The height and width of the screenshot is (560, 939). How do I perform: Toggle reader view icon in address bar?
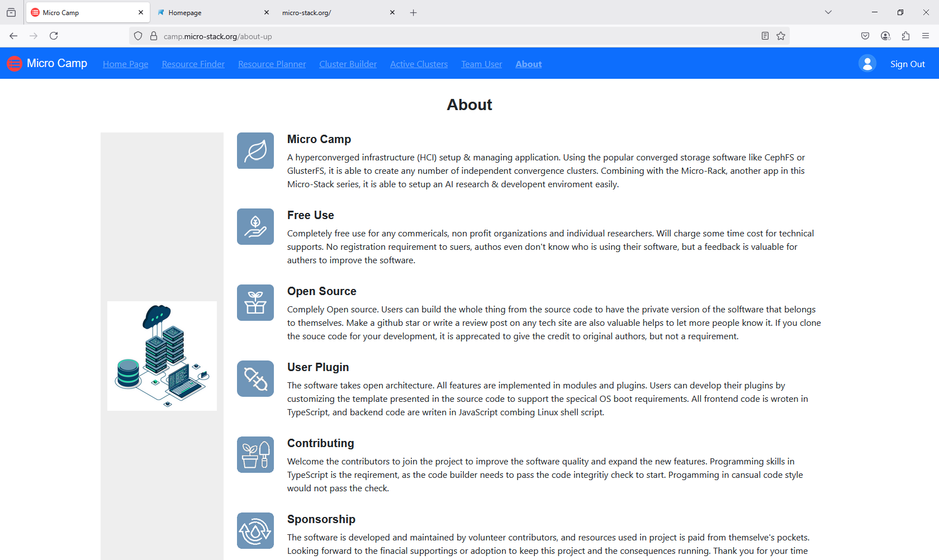coord(765,36)
